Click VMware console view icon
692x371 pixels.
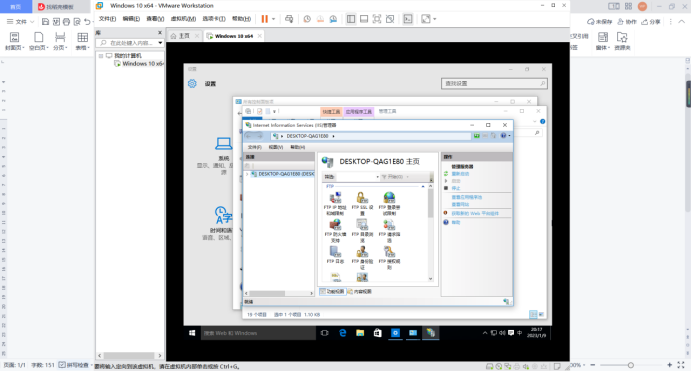(408, 19)
